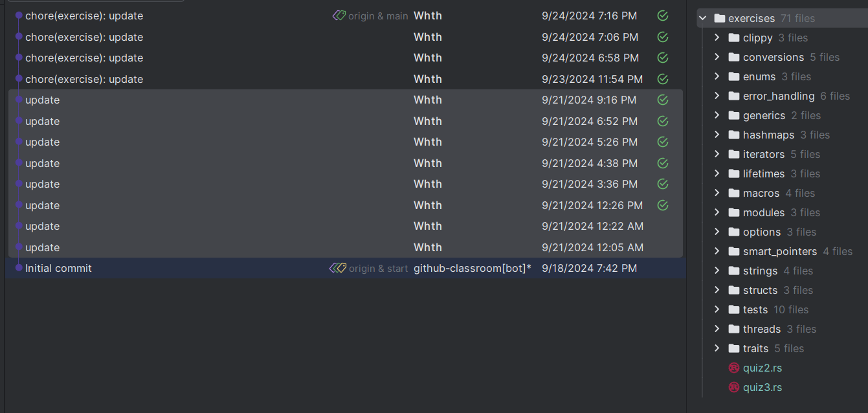
Task: Select the hashmaps folder in tree
Action: (x=768, y=135)
